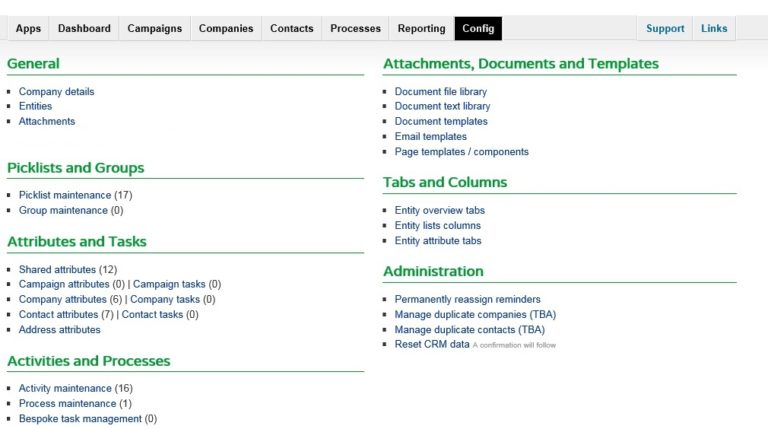Screen dimensions: 768x429
Task: Click the Email templates link
Action: pos(430,136)
